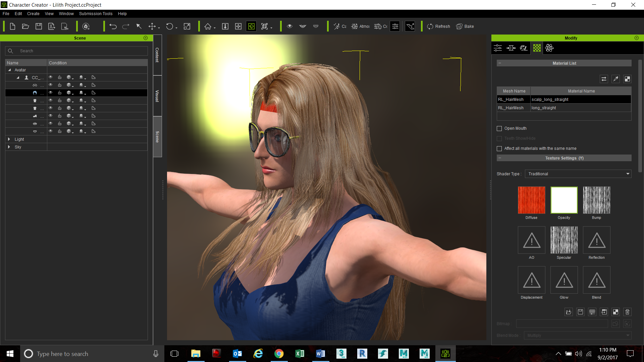Click the Redo arrow icon
Viewport: 644px width, 362px height.
pos(126,26)
